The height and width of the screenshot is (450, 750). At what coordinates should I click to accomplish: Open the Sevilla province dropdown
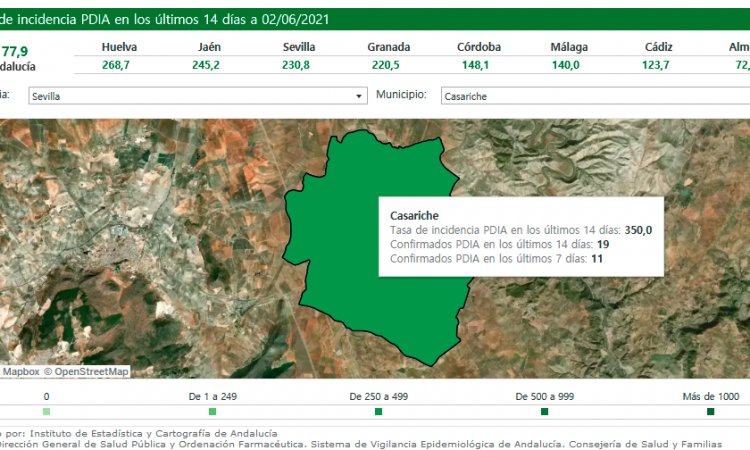tap(196, 96)
